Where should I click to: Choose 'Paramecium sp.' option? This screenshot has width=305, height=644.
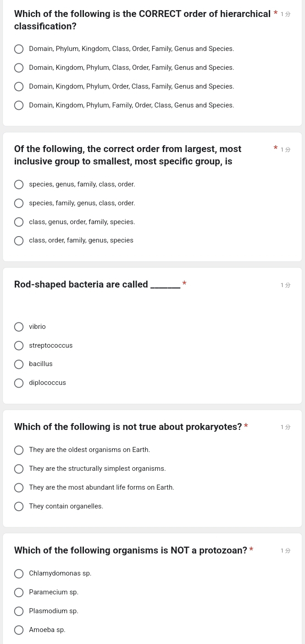coord(19,593)
